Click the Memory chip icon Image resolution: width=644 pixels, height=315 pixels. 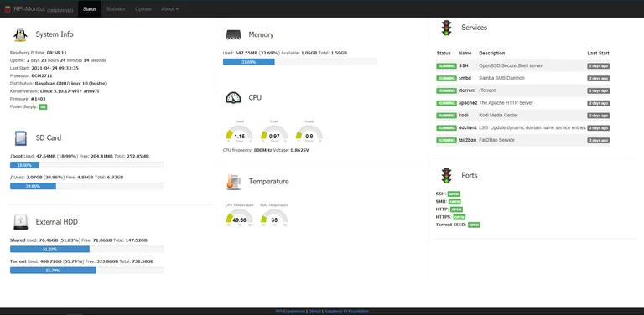click(x=233, y=35)
